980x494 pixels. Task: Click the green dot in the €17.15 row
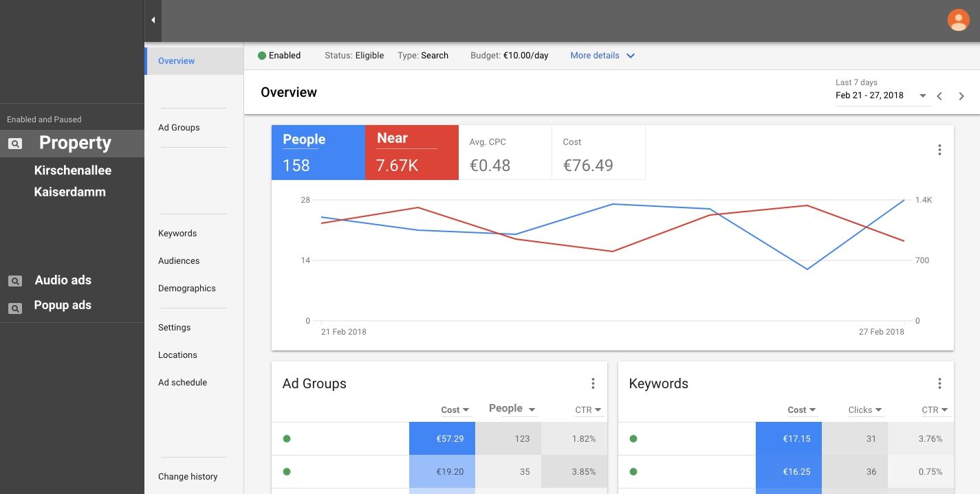point(633,438)
